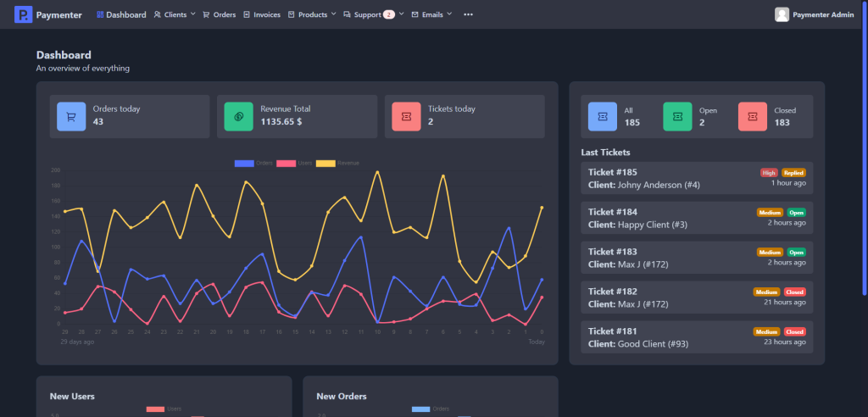This screenshot has height=417, width=868.
Task: Click the Revenue Total coins icon
Action: 238,117
